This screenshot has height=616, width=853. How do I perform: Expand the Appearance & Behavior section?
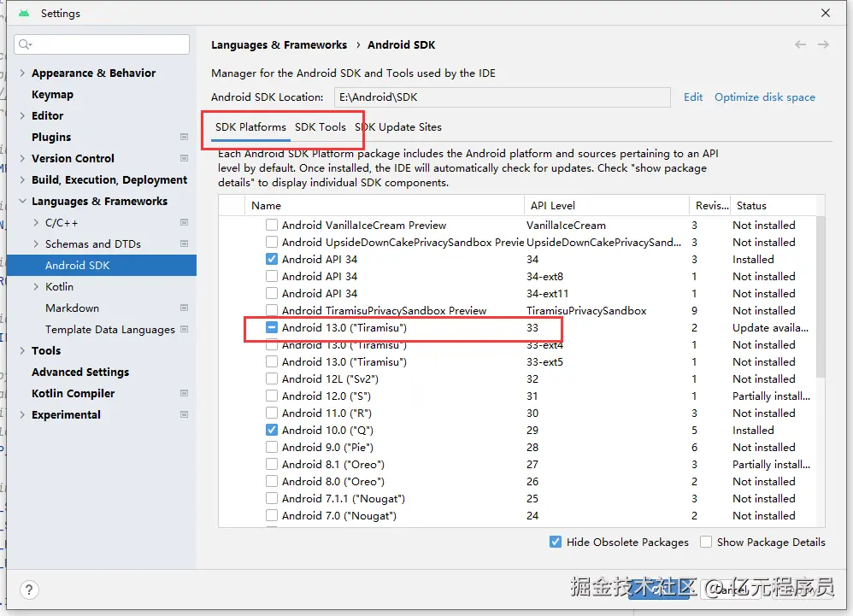[22, 73]
